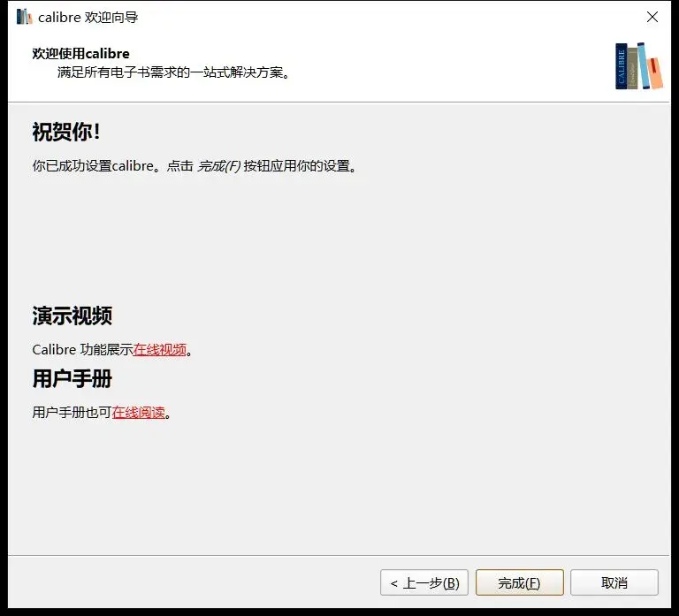679x616 pixels.
Task: Click the 完成(F) finish button
Action: 519,582
